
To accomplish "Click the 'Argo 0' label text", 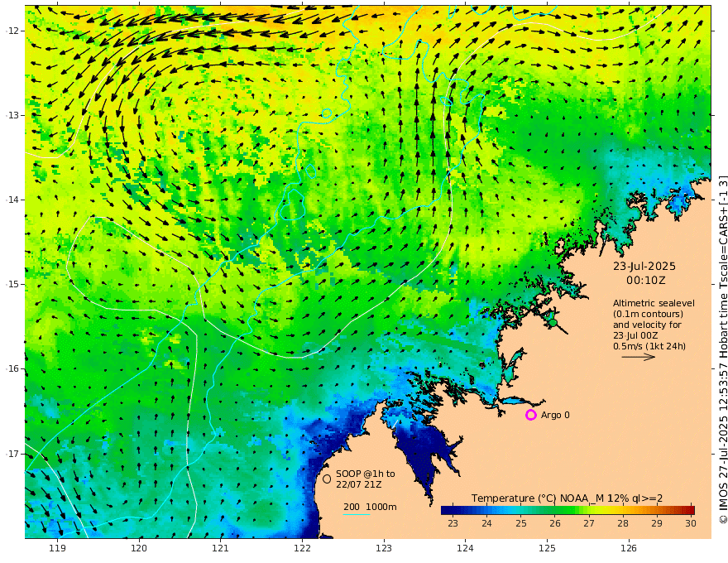I will (555, 415).
